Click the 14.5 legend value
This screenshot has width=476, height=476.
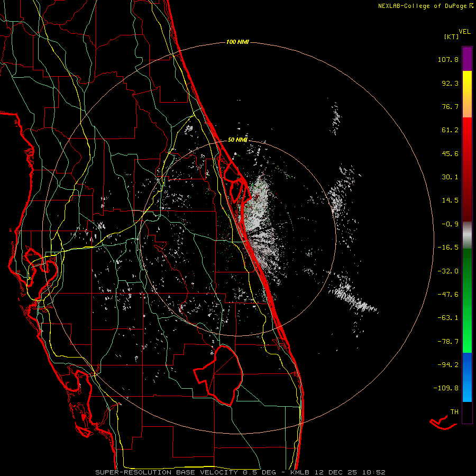coord(450,200)
